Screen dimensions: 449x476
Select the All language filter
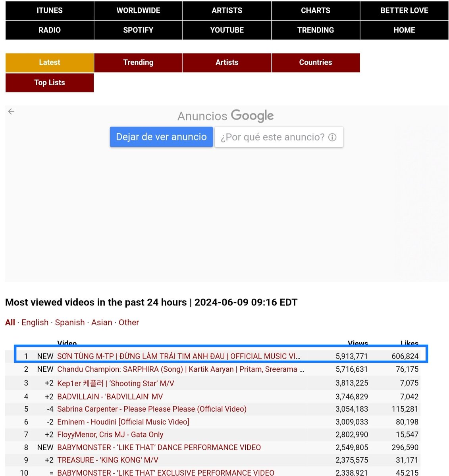[x=10, y=322]
